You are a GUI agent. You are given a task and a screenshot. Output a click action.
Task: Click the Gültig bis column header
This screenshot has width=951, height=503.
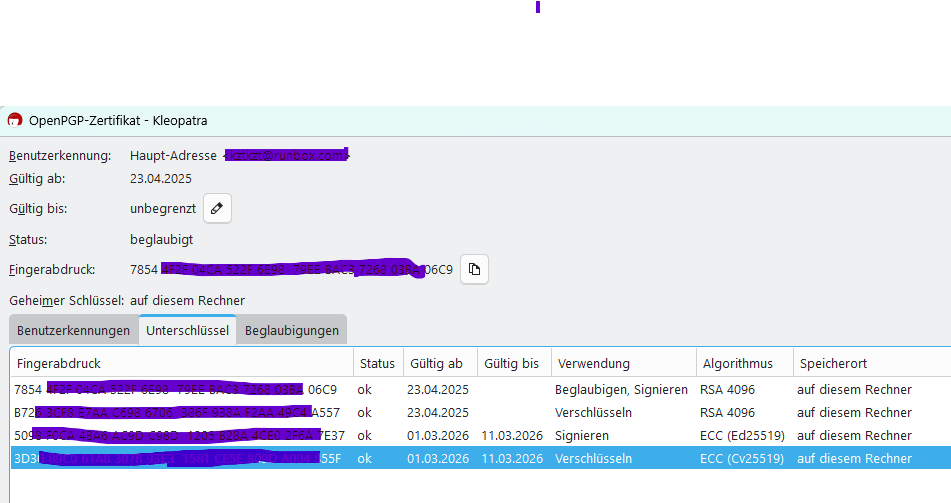(514, 363)
